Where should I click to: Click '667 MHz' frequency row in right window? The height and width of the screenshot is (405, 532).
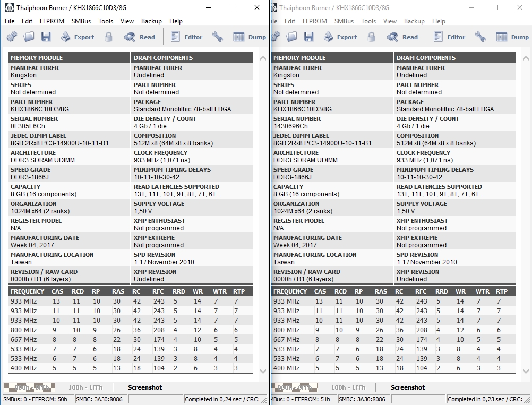click(393, 339)
